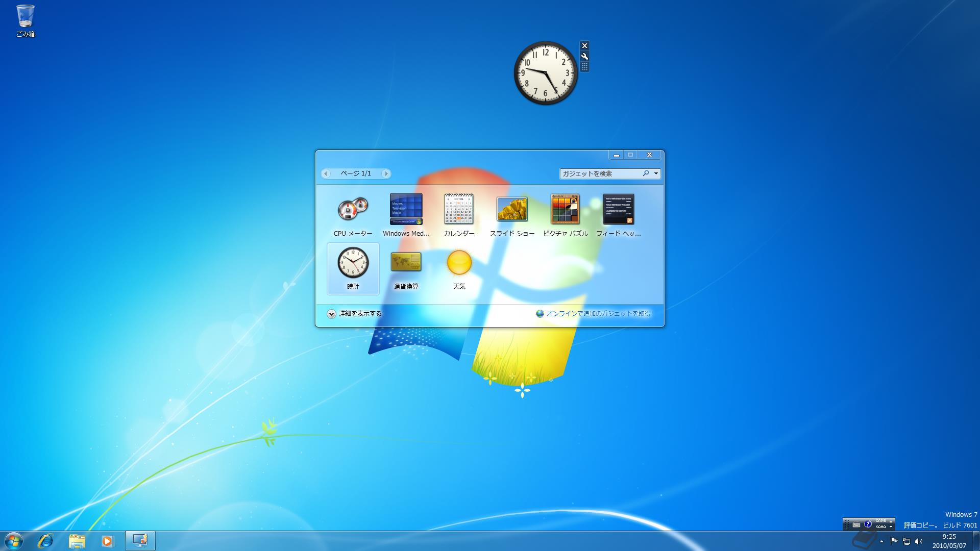Select the 天気 gadget

459,269
